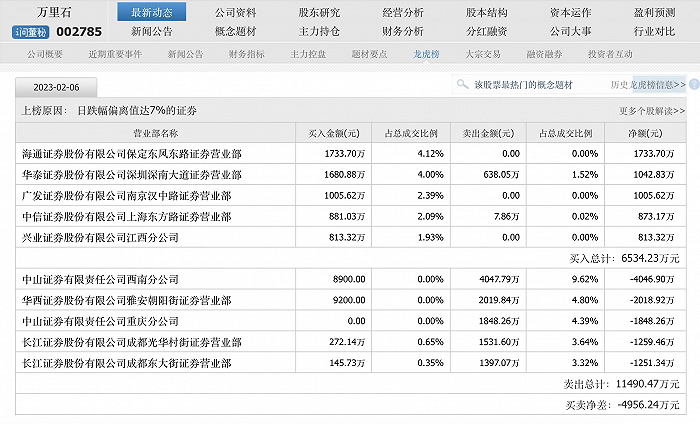Screen dimensions: 700x424
Task: Click 买入金额(元) column header
Action: coord(333,133)
